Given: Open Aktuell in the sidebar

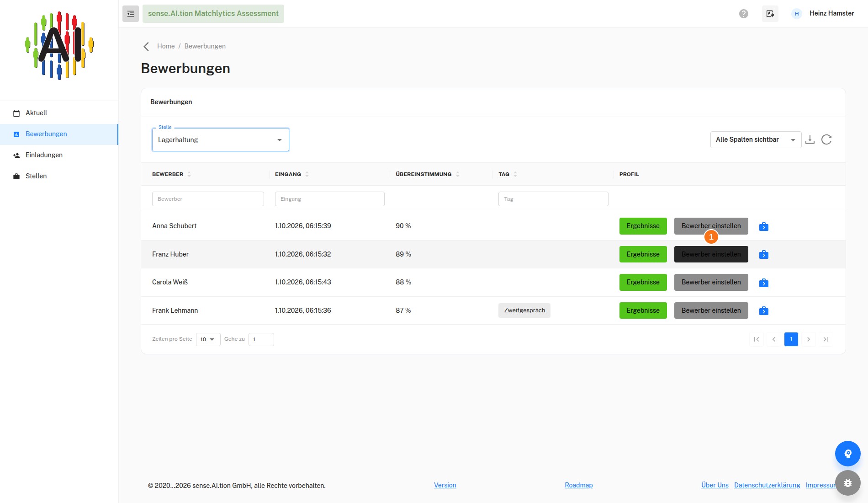Looking at the screenshot, I should 59,113.
